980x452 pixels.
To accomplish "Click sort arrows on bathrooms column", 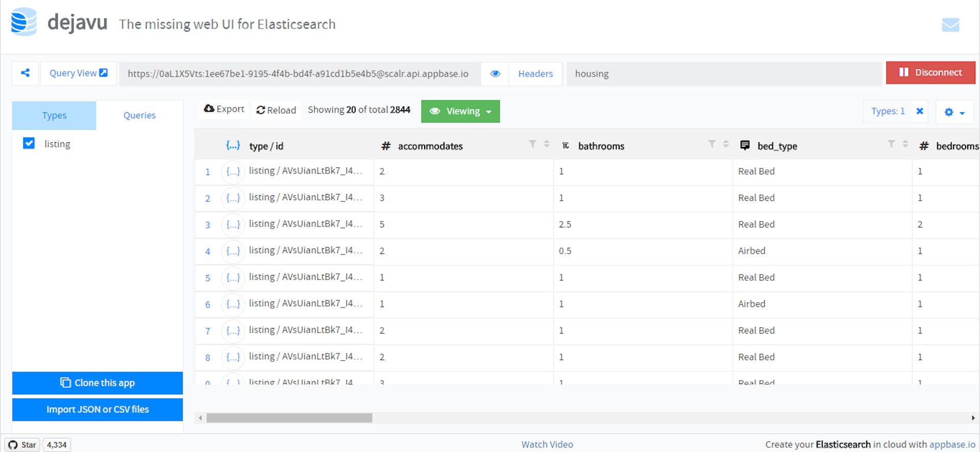I will [725, 144].
